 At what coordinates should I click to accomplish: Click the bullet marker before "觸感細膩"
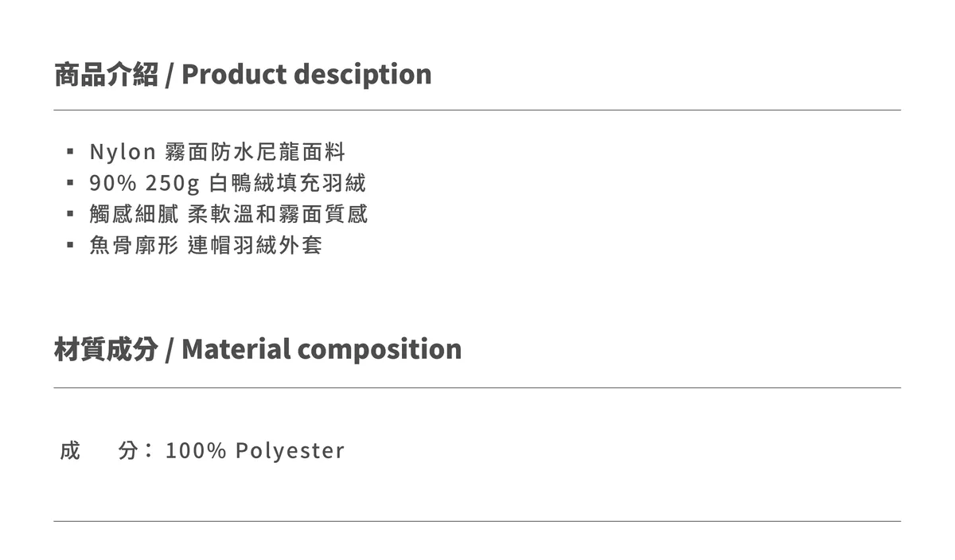tap(71, 215)
